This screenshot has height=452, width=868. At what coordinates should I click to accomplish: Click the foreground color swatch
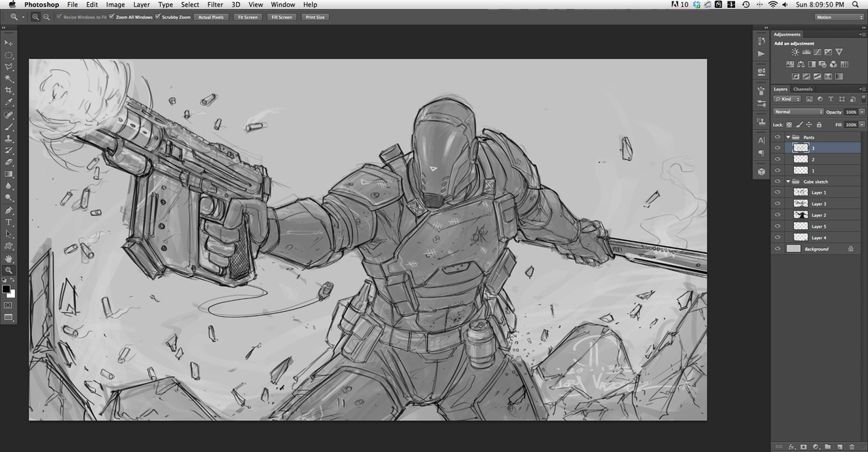tap(6, 289)
